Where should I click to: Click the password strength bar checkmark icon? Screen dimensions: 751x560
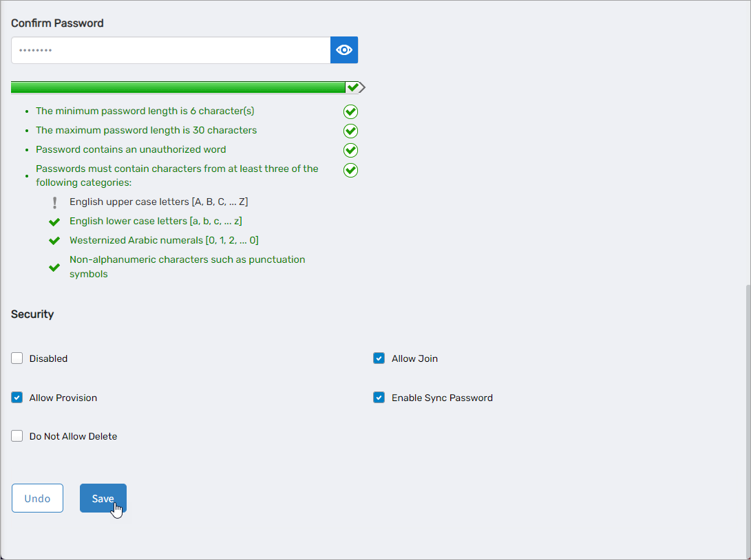pos(353,87)
